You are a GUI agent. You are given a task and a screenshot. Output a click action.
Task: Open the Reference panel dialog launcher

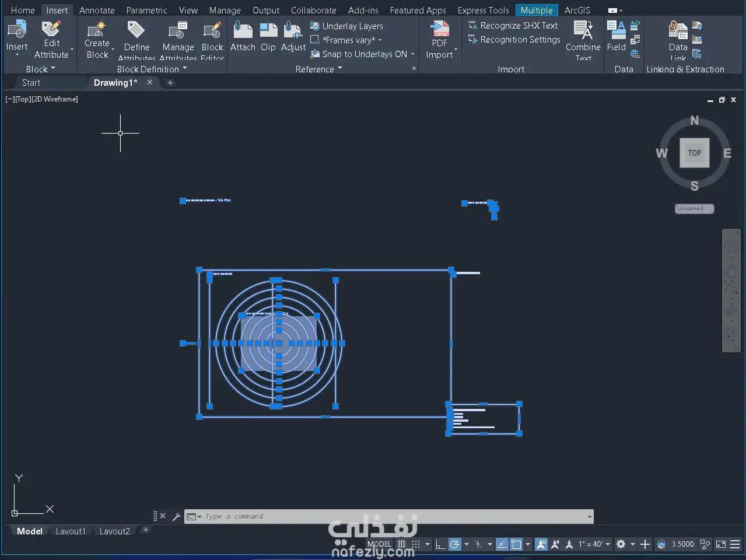414,69
